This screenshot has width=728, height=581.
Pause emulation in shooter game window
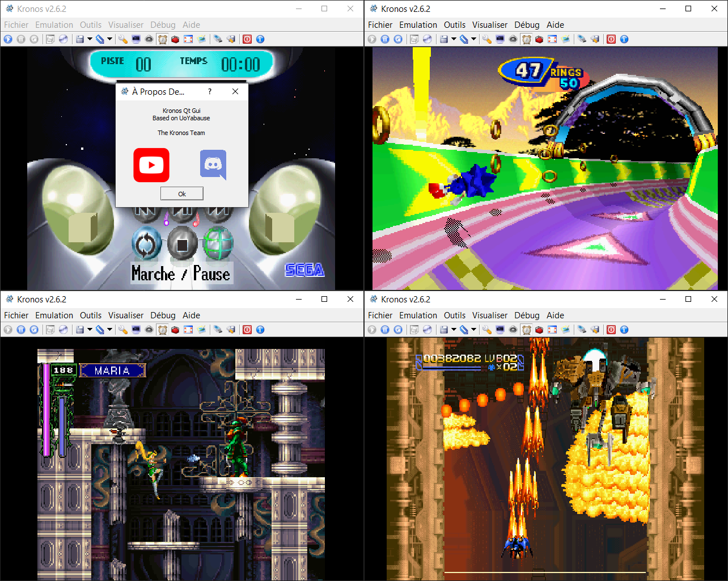(x=385, y=330)
